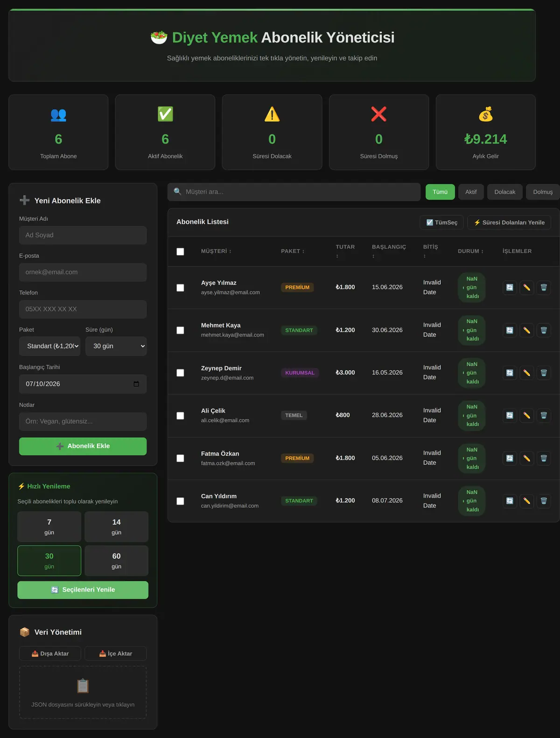Edit Ali Çelik's subscription with the pencil icon
Image resolution: width=560 pixels, height=738 pixels.
coord(526,415)
